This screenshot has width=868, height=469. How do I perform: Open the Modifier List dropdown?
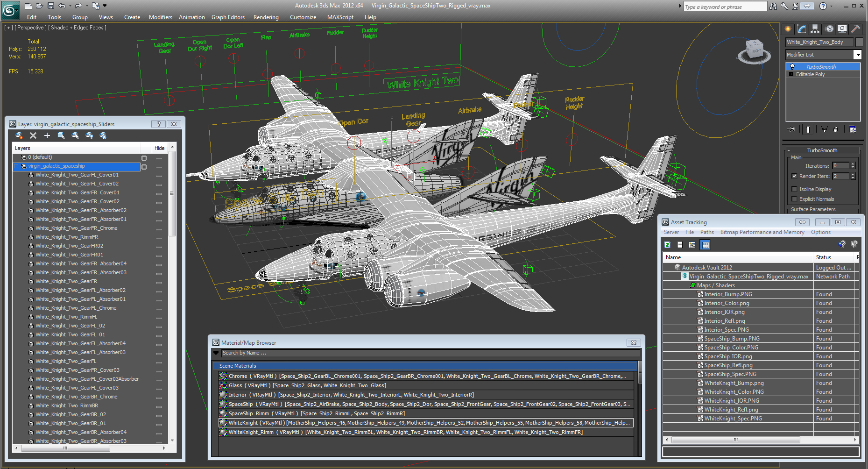[857, 55]
